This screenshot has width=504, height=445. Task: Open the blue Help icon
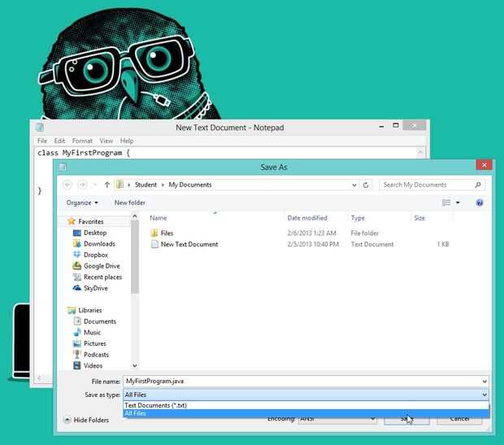click(x=480, y=203)
